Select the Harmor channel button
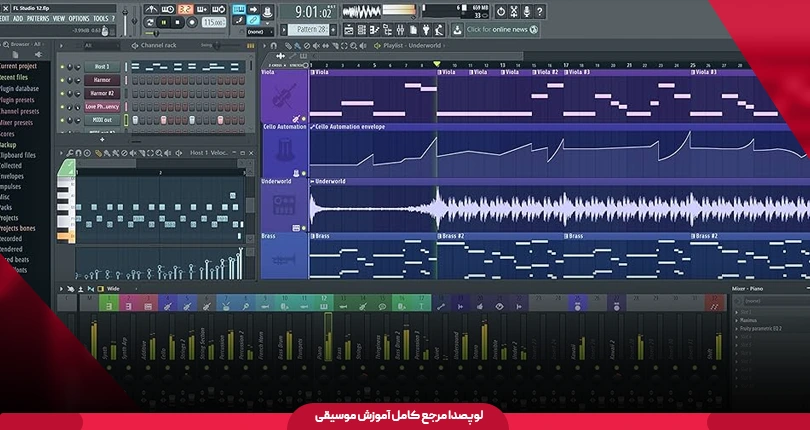This screenshot has height=430, width=810. click(x=102, y=80)
